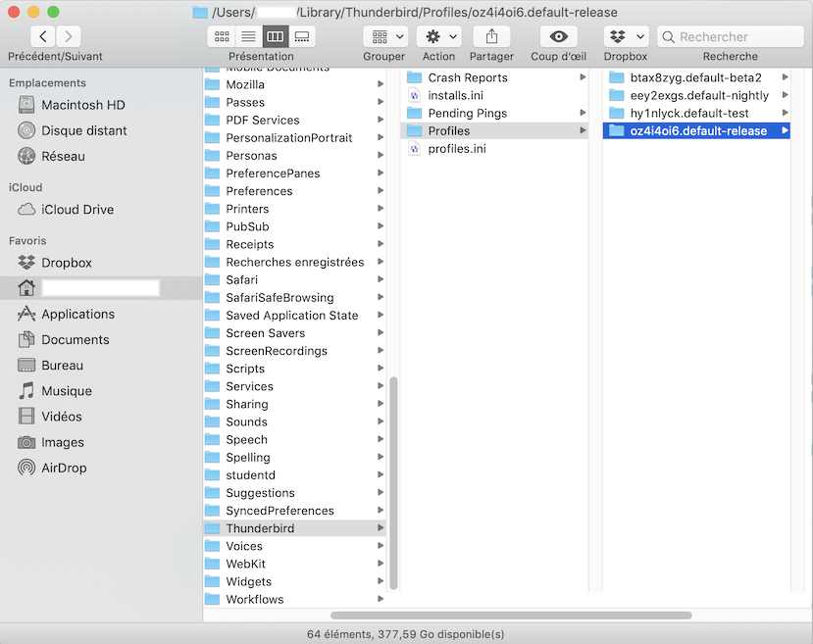
Task: Expand arrow next to Services folder
Action: (x=381, y=386)
